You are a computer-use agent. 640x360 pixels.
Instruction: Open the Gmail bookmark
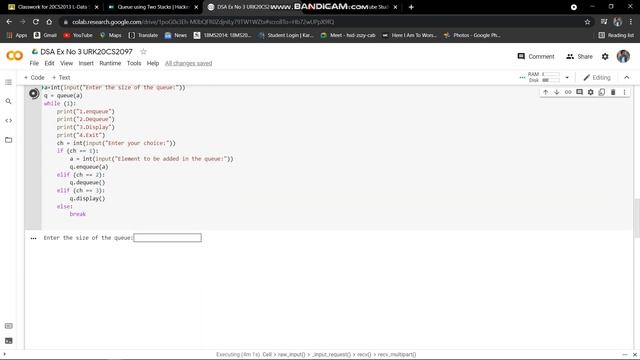tap(45, 35)
